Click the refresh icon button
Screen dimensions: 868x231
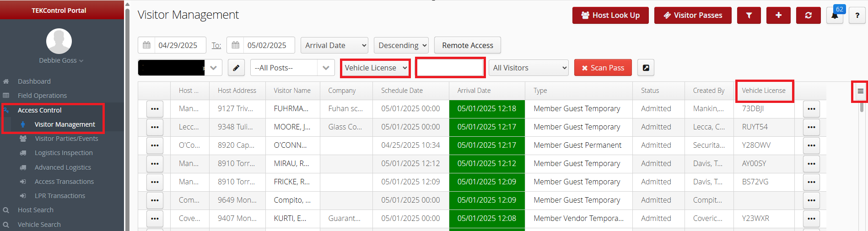tap(808, 15)
